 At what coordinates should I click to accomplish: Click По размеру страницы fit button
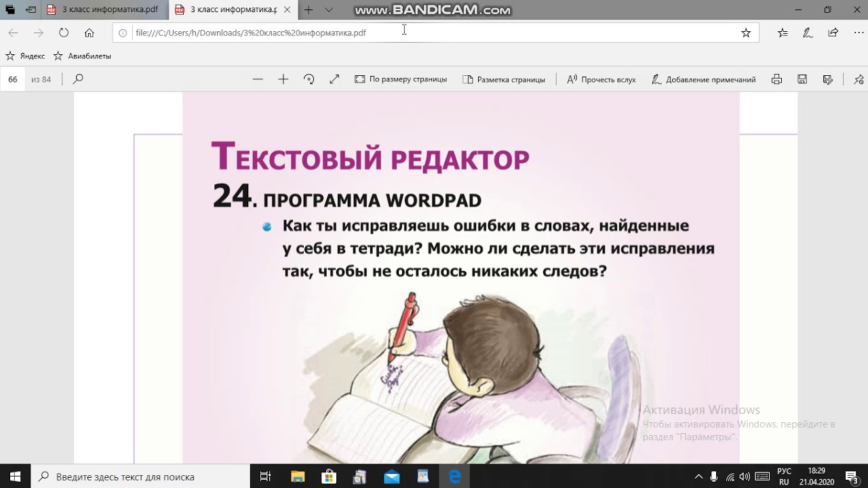pyautogui.click(x=401, y=79)
